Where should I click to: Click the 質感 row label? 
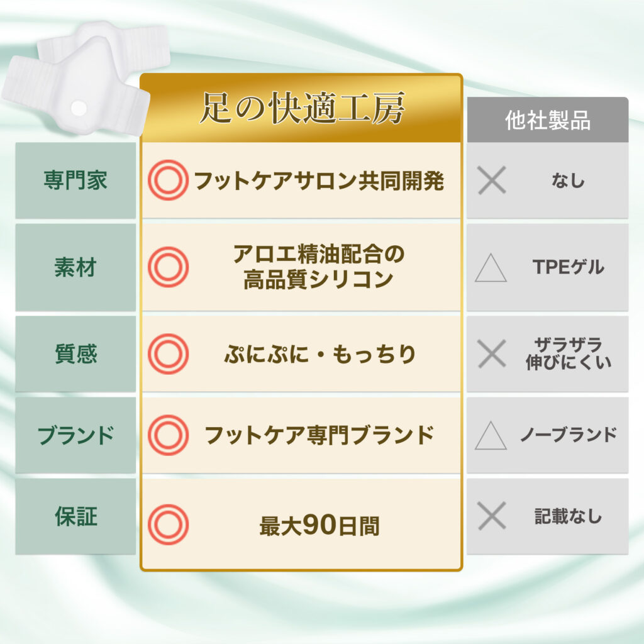pyautogui.click(x=75, y=354)
